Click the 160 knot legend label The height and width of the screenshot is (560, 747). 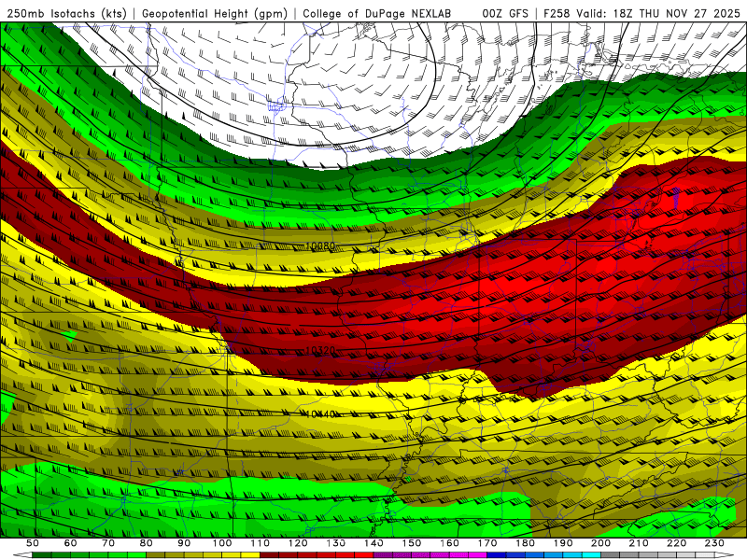449,543
